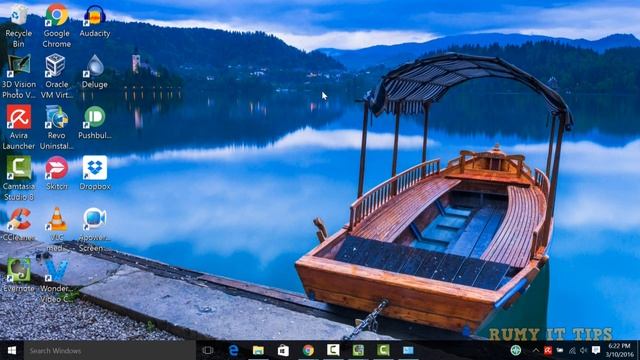Select the Camtasia Studio 8 desktop shortcut
The width and height of the screenshot is (640, 360).
click(18, 178)
